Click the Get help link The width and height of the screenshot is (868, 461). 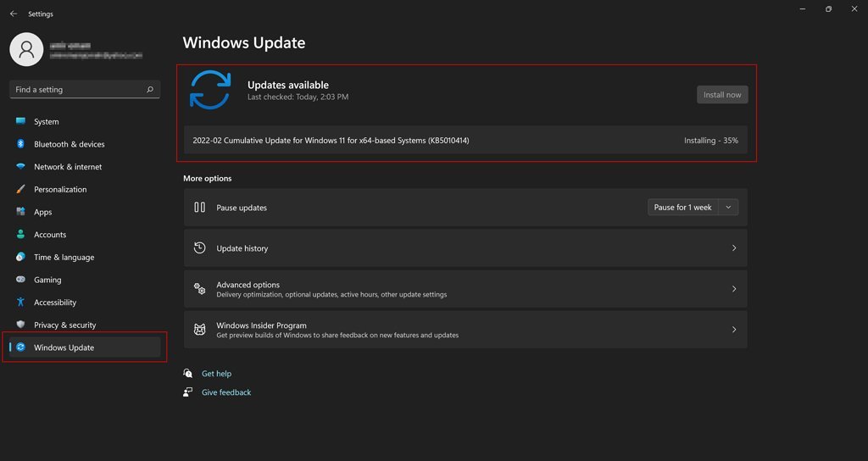216,374
